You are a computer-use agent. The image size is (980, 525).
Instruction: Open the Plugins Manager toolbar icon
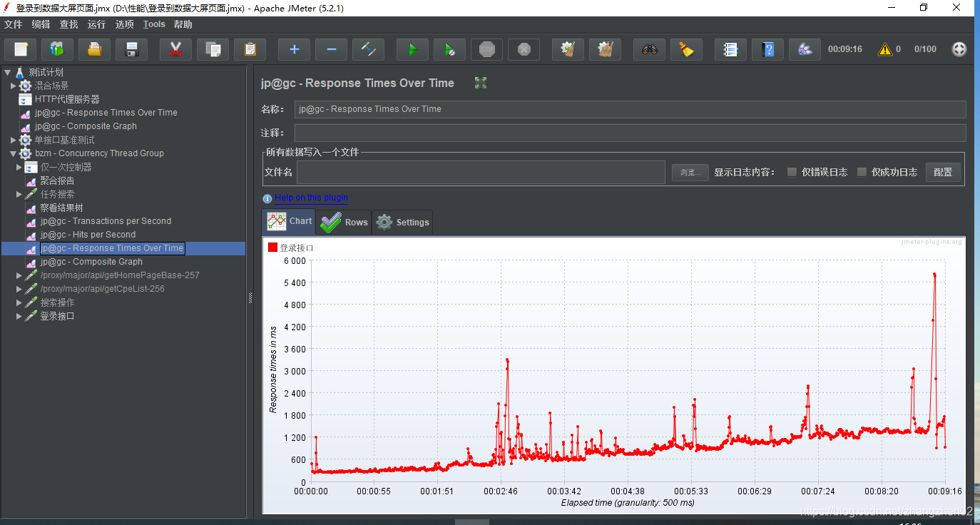pyautogui.click(x=805, y=49)
